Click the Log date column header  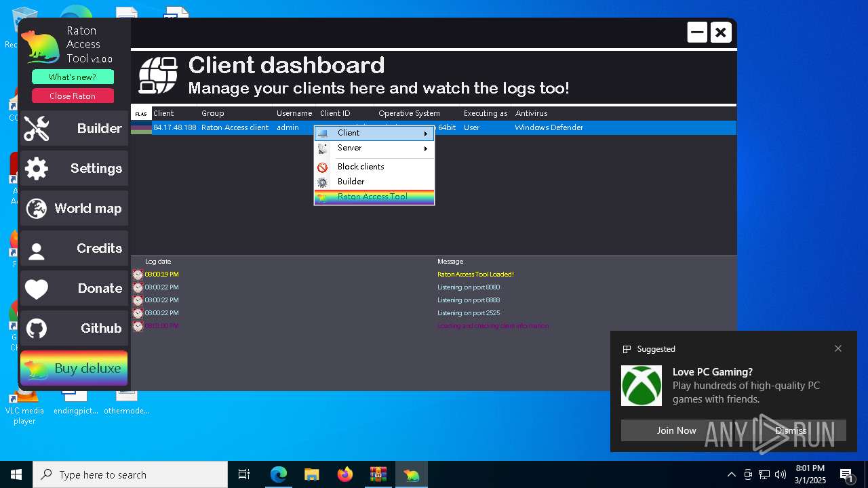click(x=158, y=262)
